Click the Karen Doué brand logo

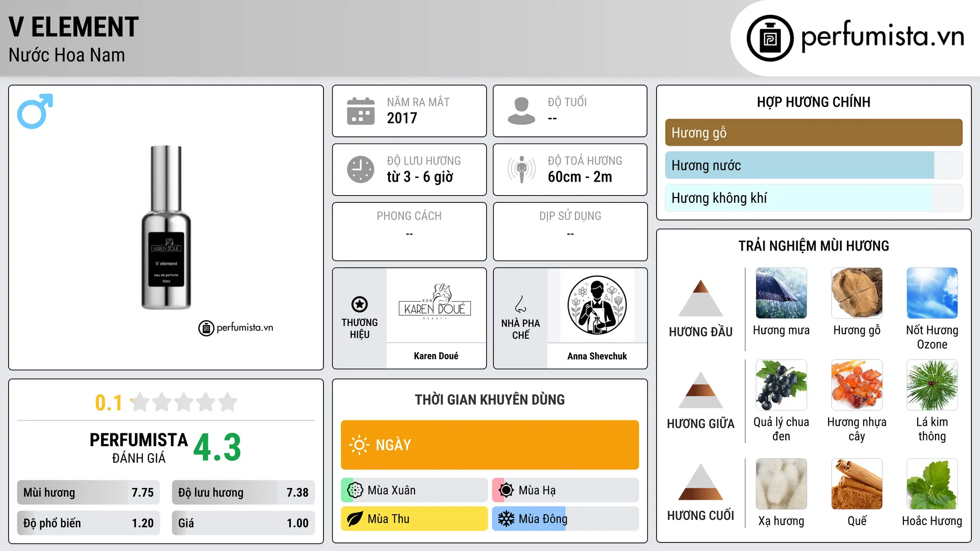(x=435, y=302)
